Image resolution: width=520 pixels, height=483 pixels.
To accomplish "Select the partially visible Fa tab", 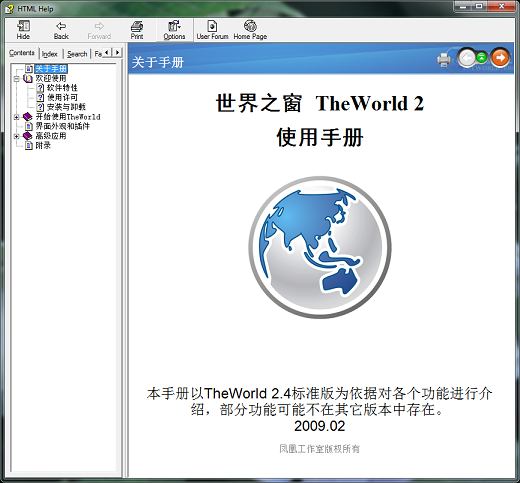I will click(98, 54).
